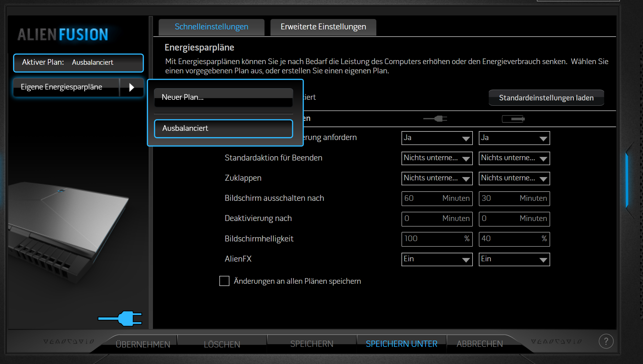
Task: Click battery Bildschirm ausschalten nach field
Action: 514,199
